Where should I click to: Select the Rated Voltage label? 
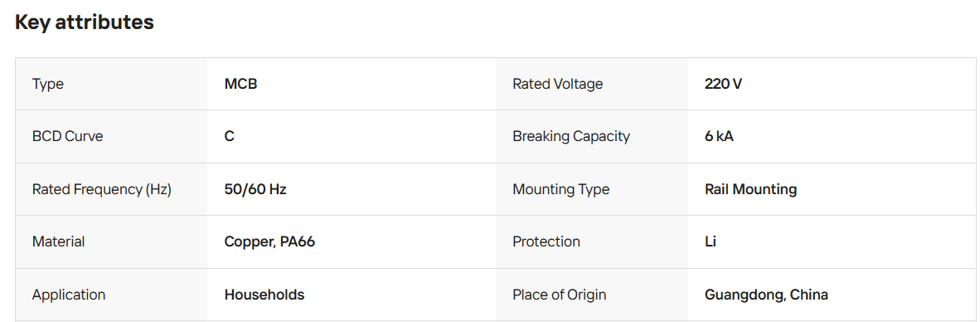[558, 84]
